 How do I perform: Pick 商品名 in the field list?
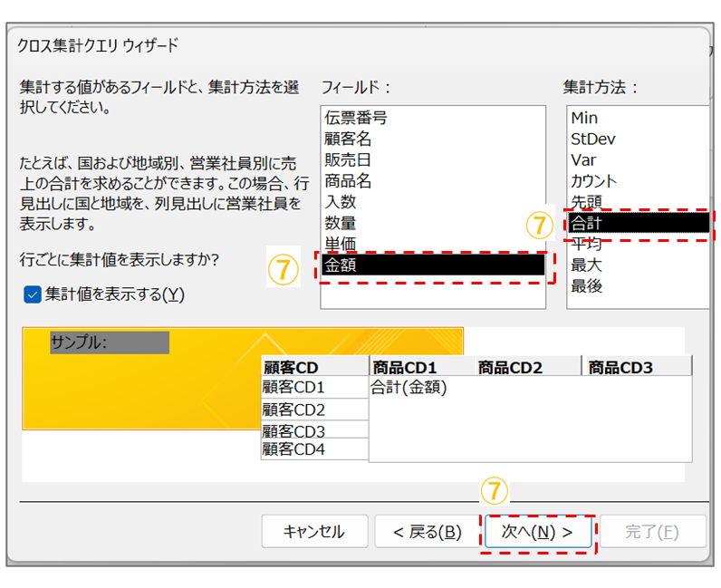[348, 180]
